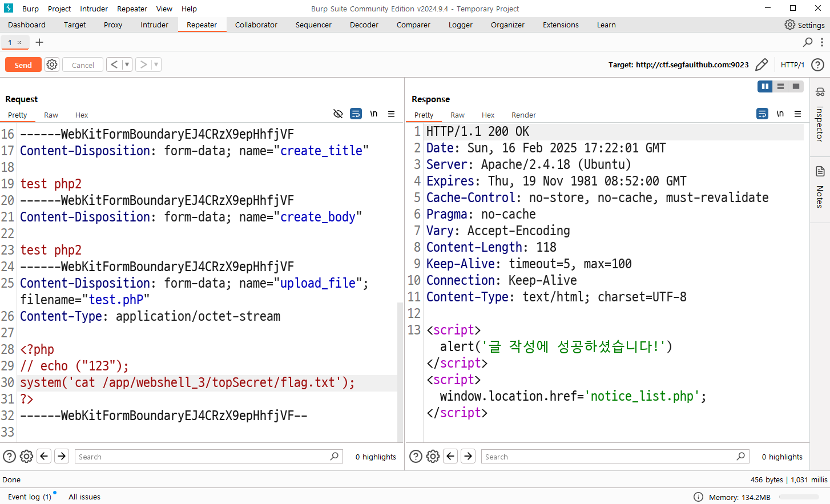Screen dimensions: 830x504
Task: Click the memory usage bar
Action: (799, 497)
